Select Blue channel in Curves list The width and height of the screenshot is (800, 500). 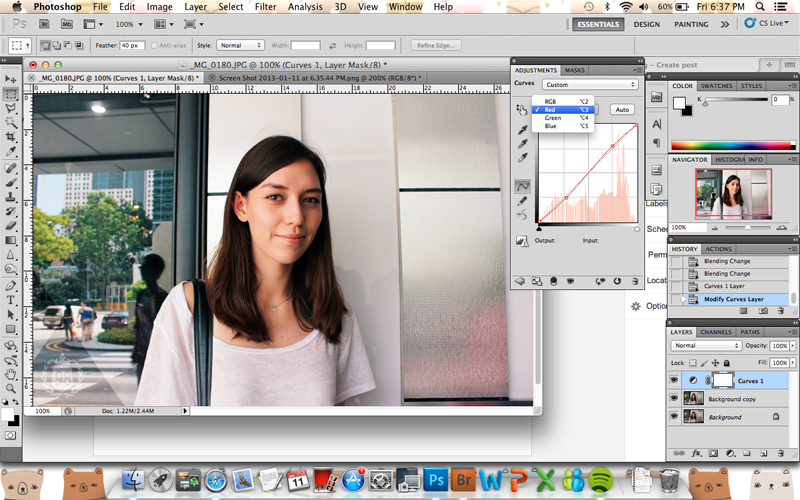[563, 126]
